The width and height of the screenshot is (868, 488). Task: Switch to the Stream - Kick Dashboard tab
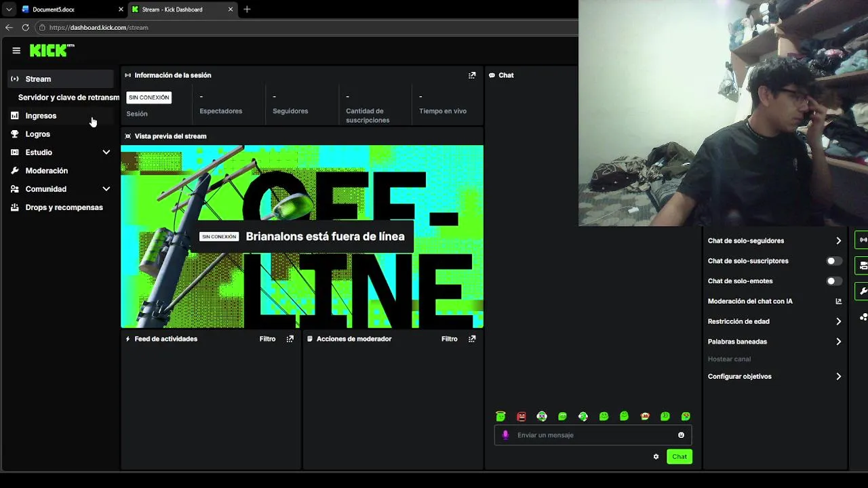pos(182,9)
